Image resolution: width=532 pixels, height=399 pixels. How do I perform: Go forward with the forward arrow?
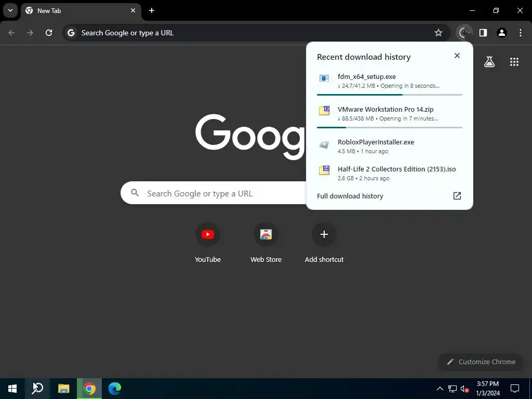30,33
